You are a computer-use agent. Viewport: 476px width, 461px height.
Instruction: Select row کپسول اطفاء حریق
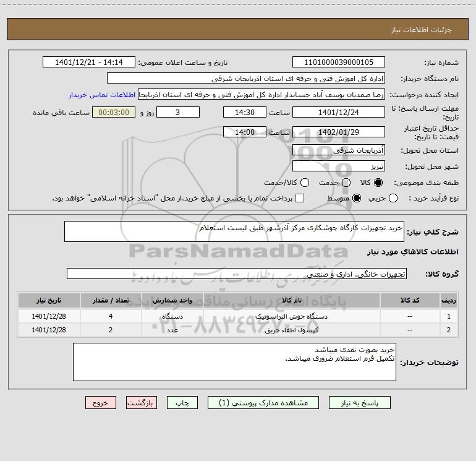tap(238, 330)
